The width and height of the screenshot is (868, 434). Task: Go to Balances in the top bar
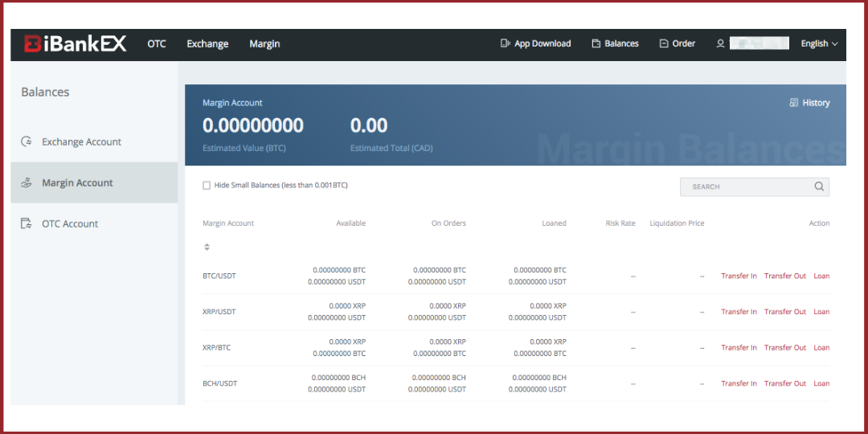(x=615, y=43)
